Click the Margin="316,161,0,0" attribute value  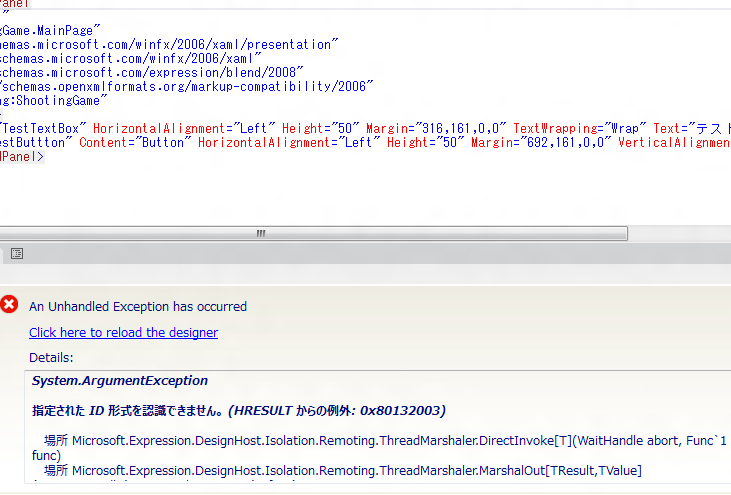click(x=437, y=128)
